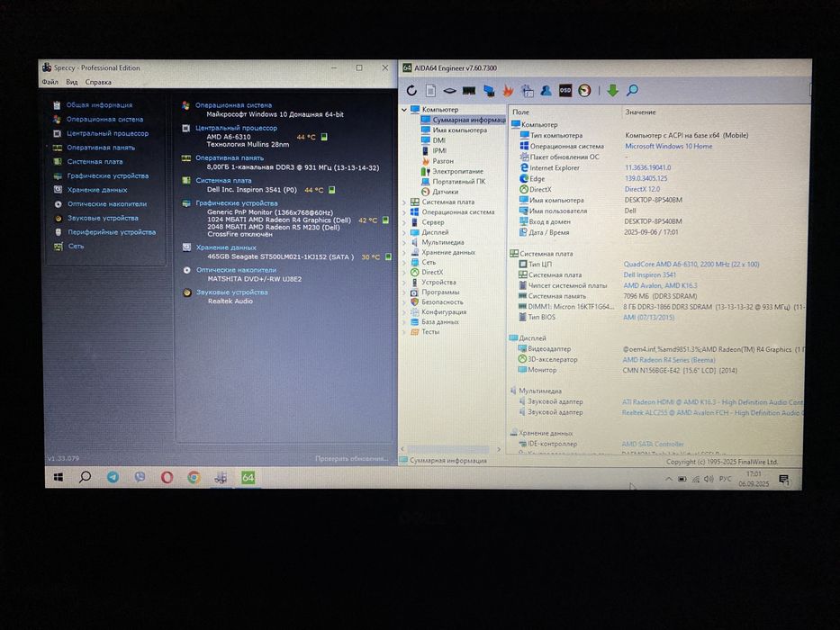
Task: Click the green down arrow update icon
Action: click(x=612, y=91)
